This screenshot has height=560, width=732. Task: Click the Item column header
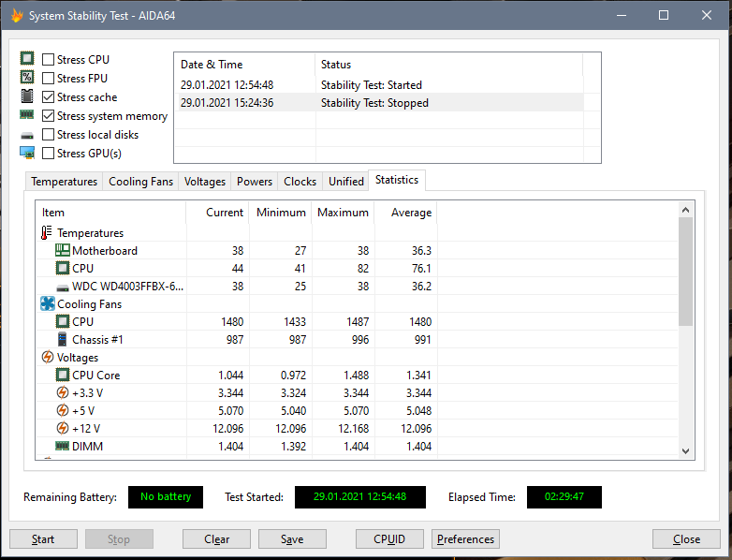111,213
